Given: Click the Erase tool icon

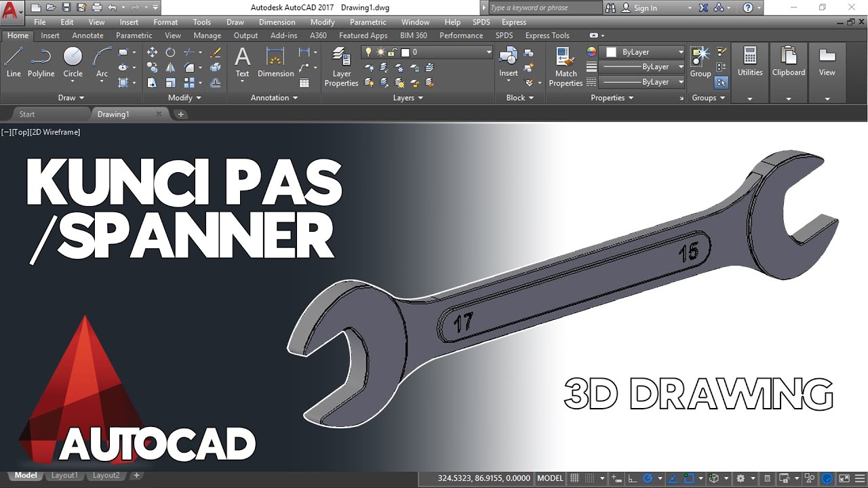Looking at the screenshot, I should click(216, 52).
